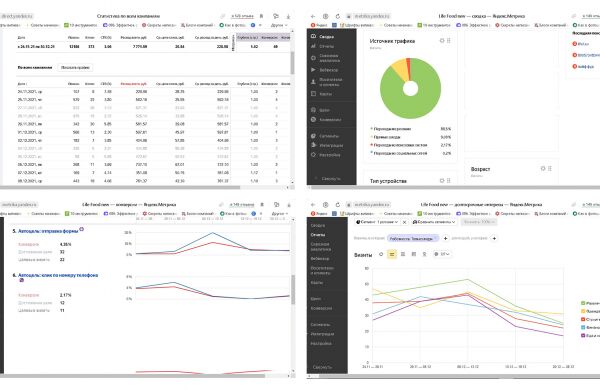The width and height of the screenshot is (600, 391).
Task: Open Автоцель: клик по номеру телефона link
Action: 58,275
